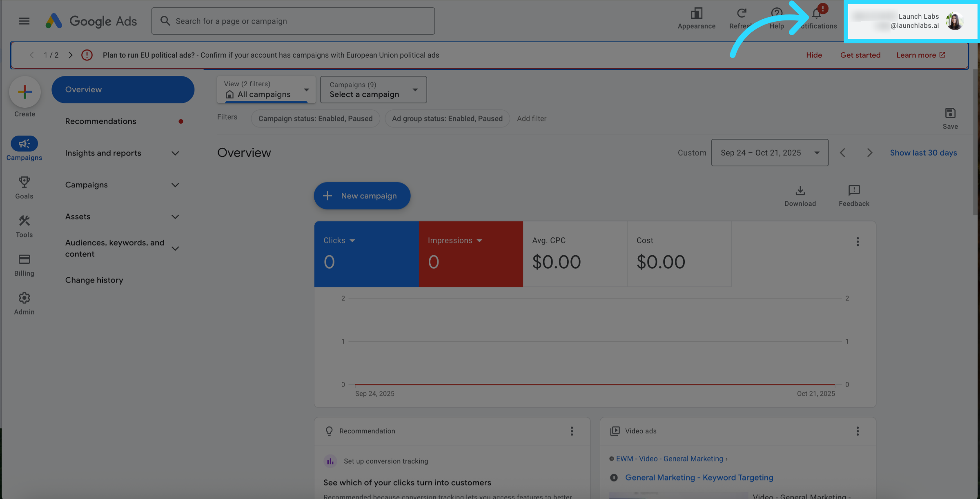Open Select a campaign dropdown
The height and width of the screenshot is (499, 980).
click(373, 90)
